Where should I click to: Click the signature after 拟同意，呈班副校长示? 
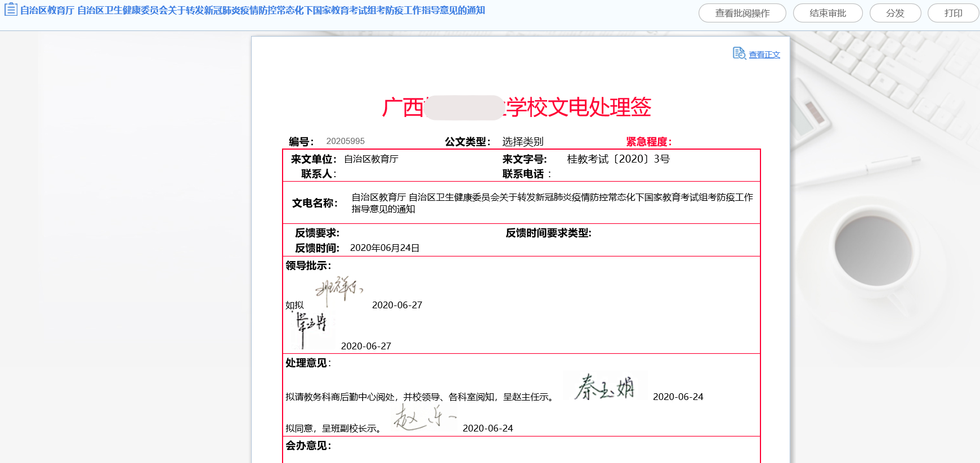pos(423,419)
